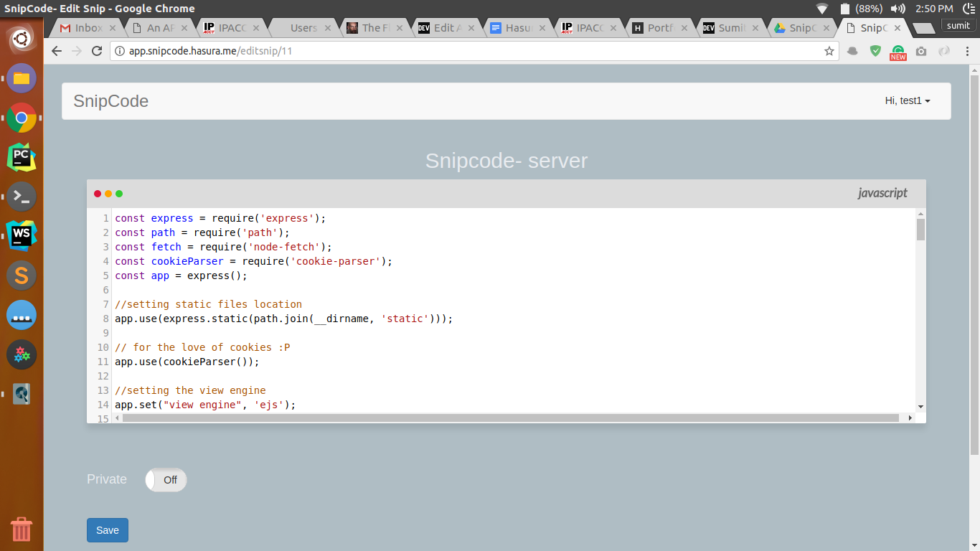Launch WebStorm from the dock
This screenshot has width=980, height=551.
coord(22,235)
